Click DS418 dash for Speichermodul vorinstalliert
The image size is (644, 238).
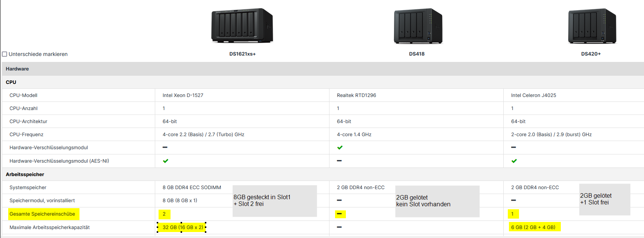[339, 200]
